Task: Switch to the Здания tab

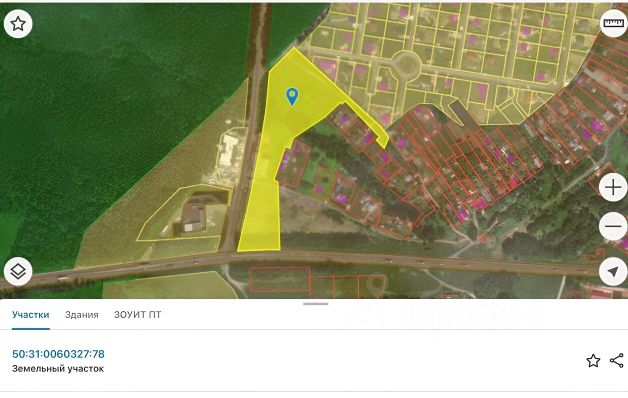Action: click(x=82, y=315)
